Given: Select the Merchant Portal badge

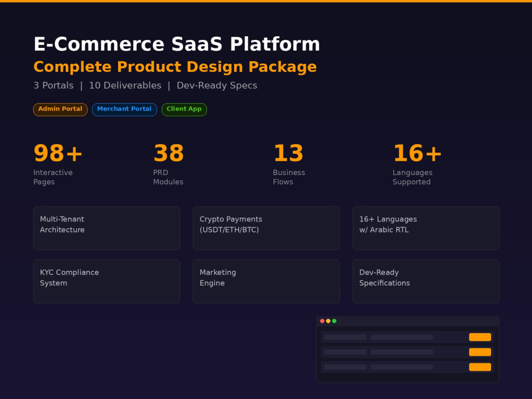Looking at the screenshot, I should point(124,110).
